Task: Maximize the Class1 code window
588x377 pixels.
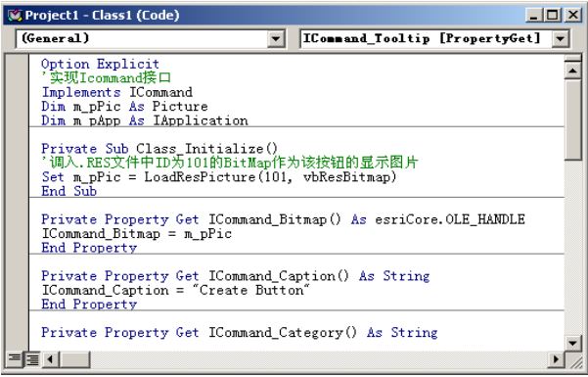Action: click(x=553, y=15)
